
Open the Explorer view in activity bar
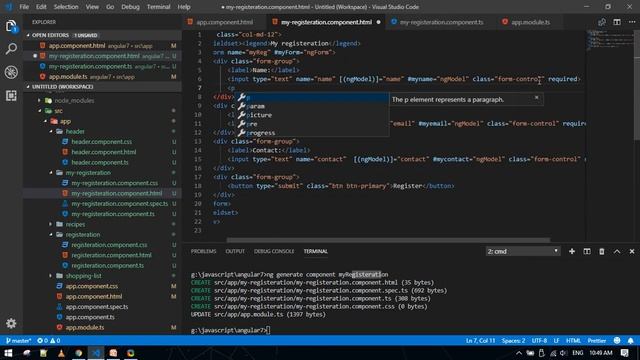click(x=11, y=27)
